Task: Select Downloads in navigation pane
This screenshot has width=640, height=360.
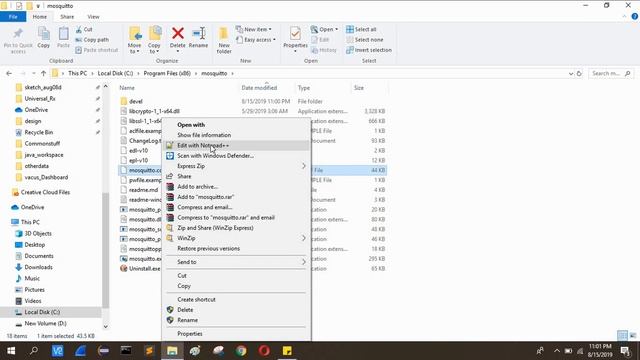Action: pyautogui.click(x=38, y=267)
